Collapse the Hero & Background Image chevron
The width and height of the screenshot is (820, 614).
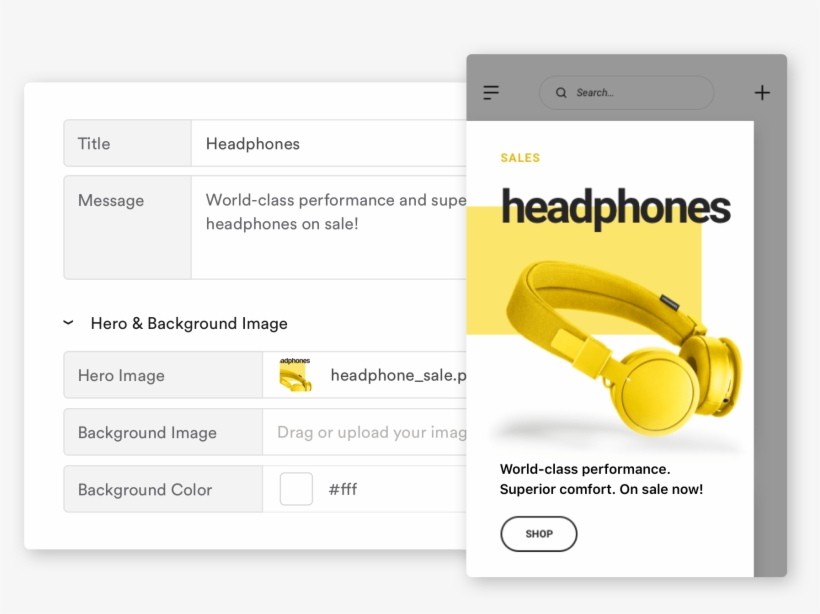68,323
